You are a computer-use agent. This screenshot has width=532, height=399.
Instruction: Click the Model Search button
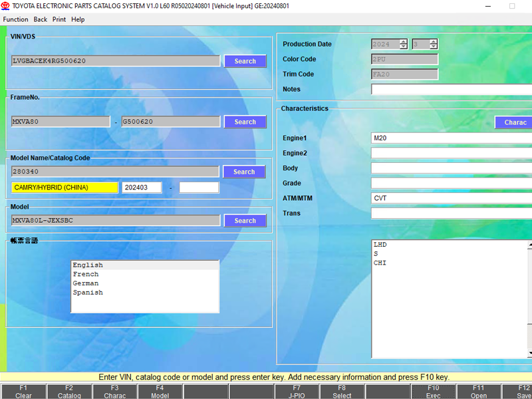pyautogui.click(x=245, y=221)
